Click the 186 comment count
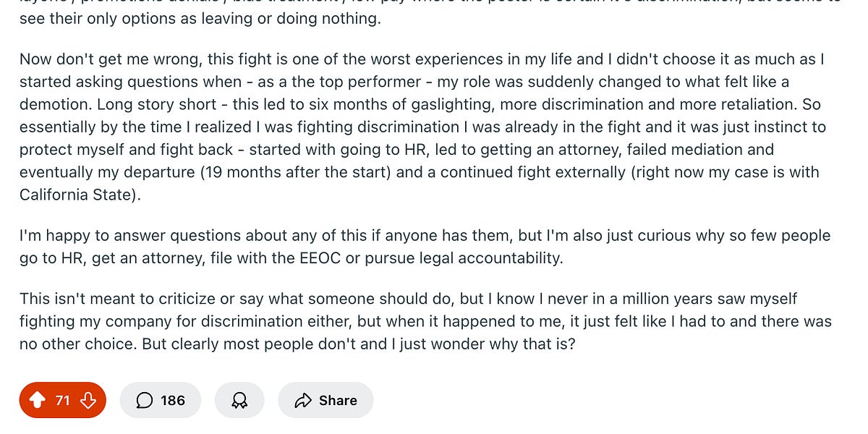The height and width of the screenshot is (434, 868). point(174,400)
